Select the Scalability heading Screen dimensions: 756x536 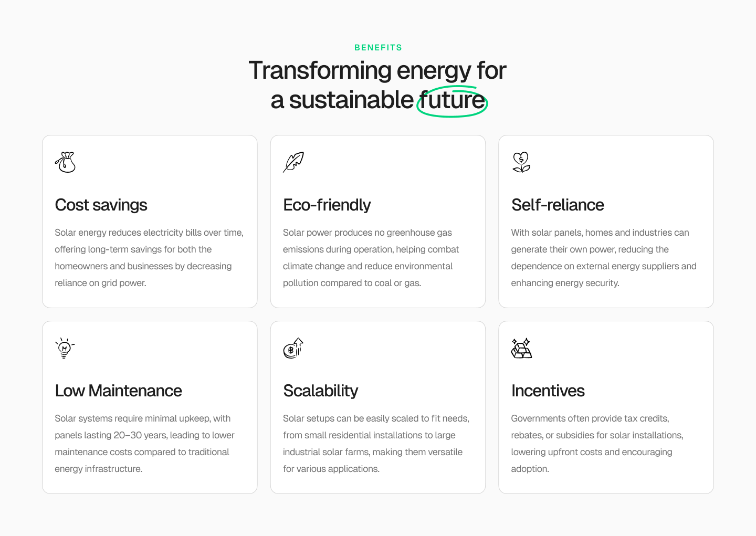click(x=320, y=391)
